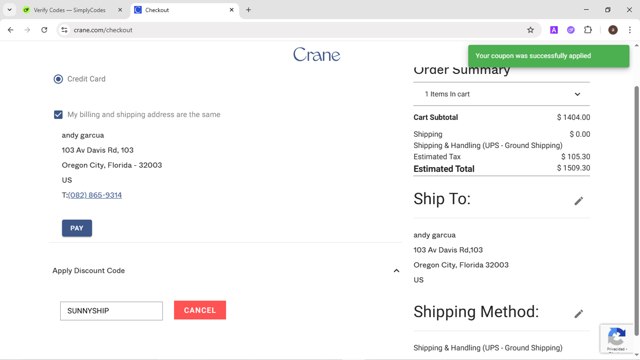640x360 pixels.
Task: View site information icon in address bar
Action: point(64,30)
